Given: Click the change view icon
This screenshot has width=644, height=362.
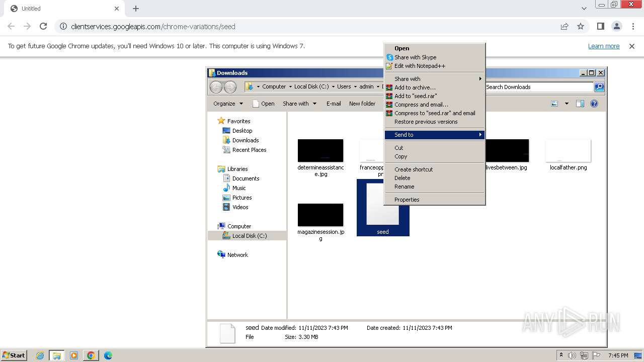Looking at the screenshot, I should 554,104.
